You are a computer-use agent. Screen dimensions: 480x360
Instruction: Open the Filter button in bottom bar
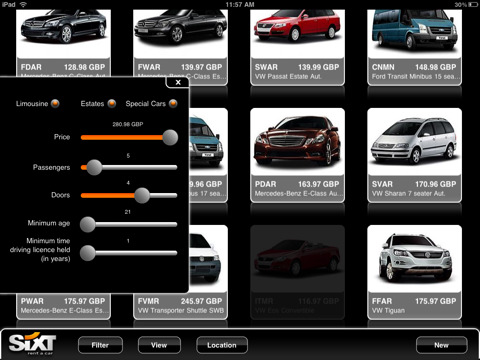coord(100,345)
